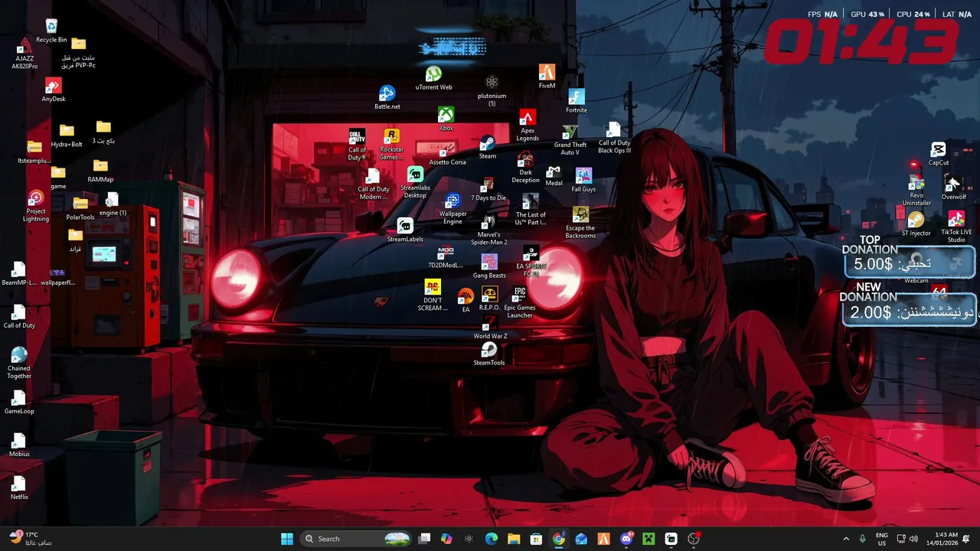
Task: Select the RAMMap folder icon
Action: click(x=100, y=171)
